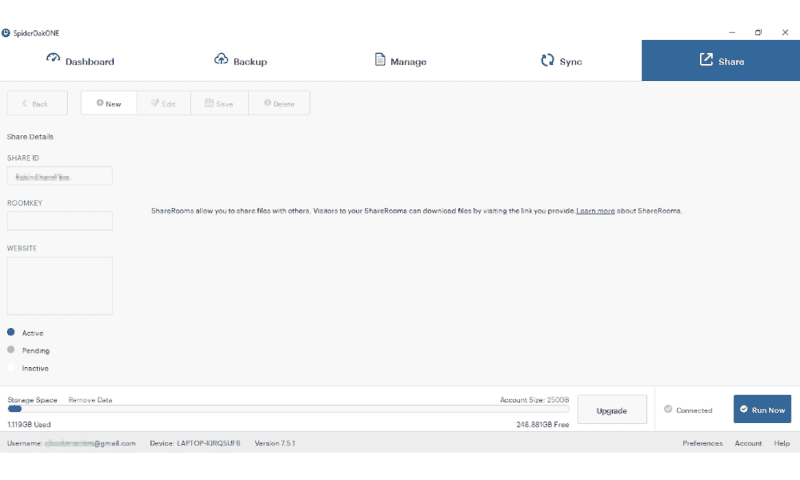The image size is (800, 480).
Task: Click the Remove Data link
Action: (x=90, y=400)
